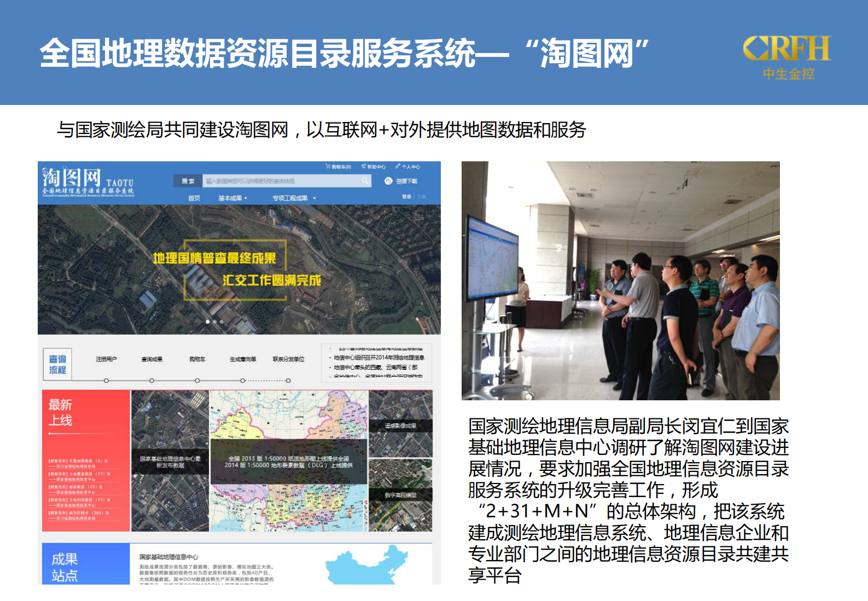Click the circle marker under 生成意向单
The width and height of the screenshot is (868, 601).
(x=243, y=381)
